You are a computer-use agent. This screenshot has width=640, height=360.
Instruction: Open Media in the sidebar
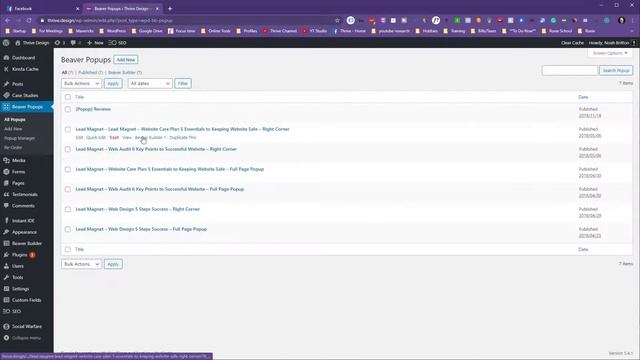18,160
